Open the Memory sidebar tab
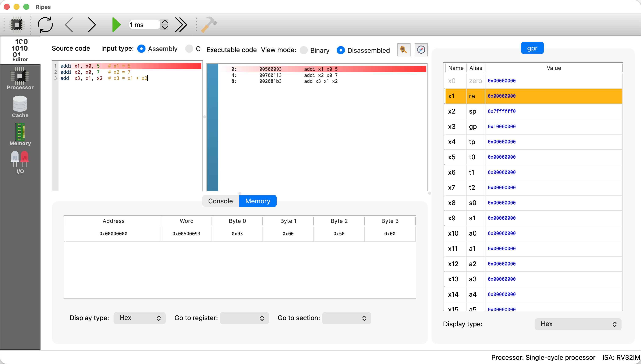Image resolution: width=641 pixels, height=364 pixels. (20, 135)
